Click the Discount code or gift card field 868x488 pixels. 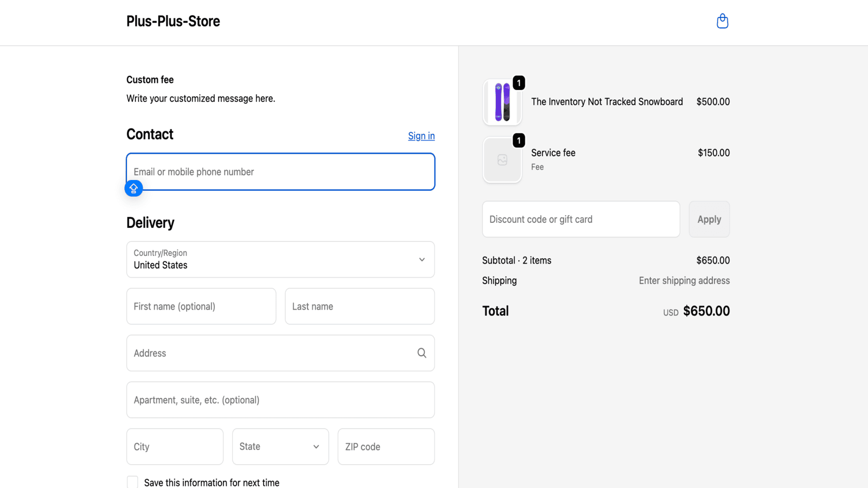[x=581, y=219]
